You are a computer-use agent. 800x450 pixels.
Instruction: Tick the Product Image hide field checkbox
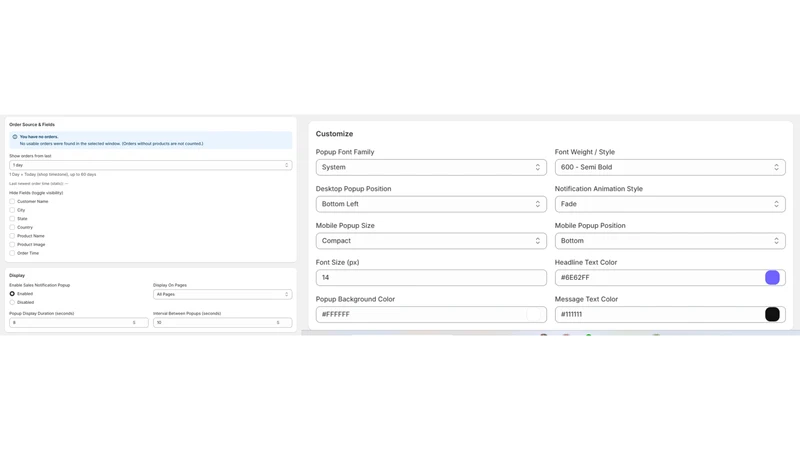coord(12,244)
